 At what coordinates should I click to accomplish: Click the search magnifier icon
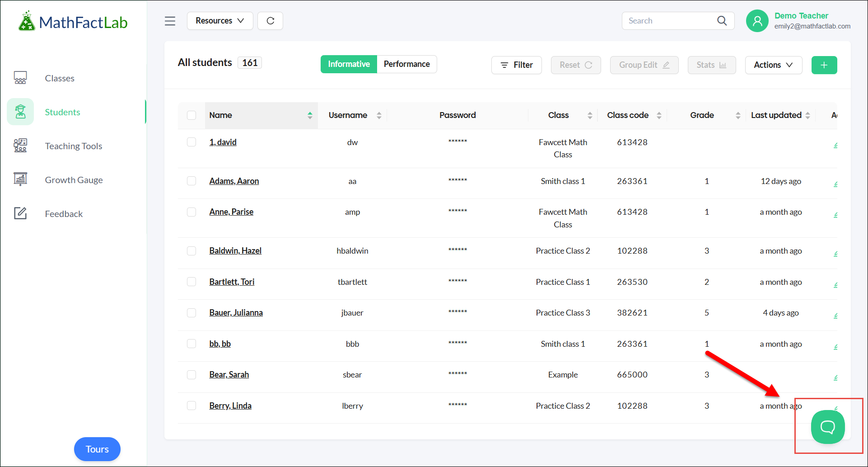coord(722,21)
